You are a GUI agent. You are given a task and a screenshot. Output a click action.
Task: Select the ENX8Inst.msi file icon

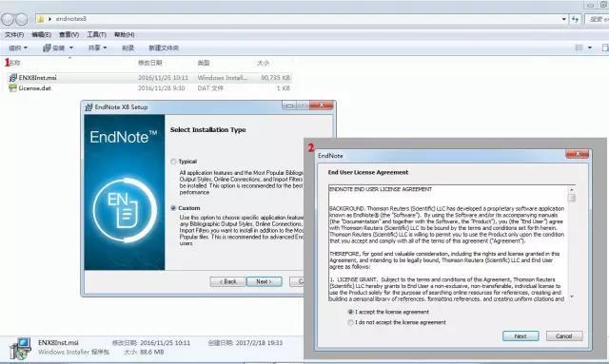(x=12, y=78)
